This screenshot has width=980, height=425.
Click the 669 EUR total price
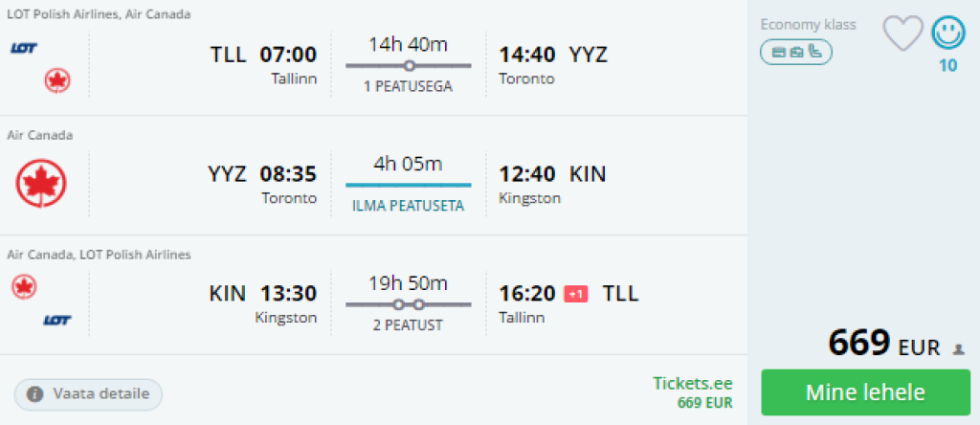pyautogui.click(x=885, y=345)
